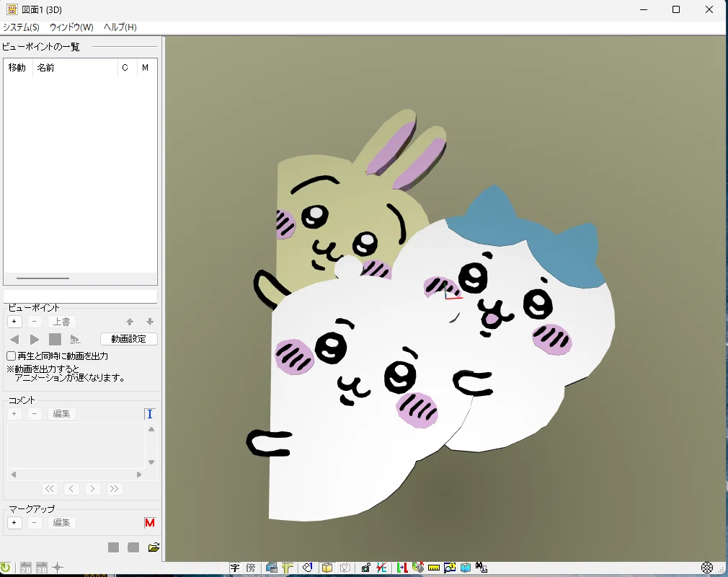This screenshot has height=577, width=728.
Task: Click the greyed-out box icon beside yellow cube
Action: pos(345,568)
